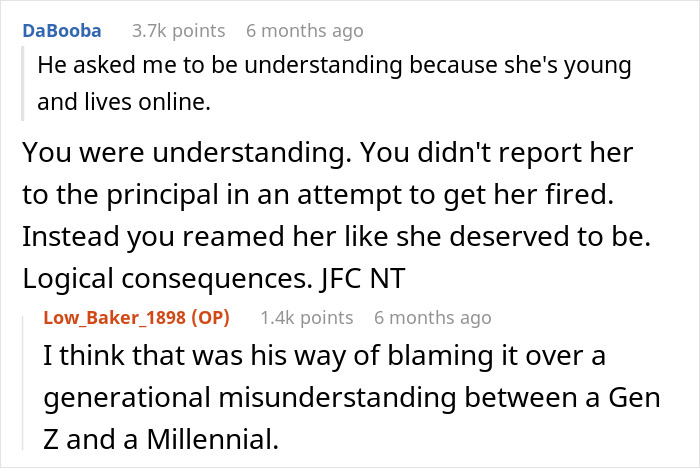Image resolution: width=700 pixels, height=468 pixels.
Task: Click the 1.4k points score
Action: coord(306,318)
